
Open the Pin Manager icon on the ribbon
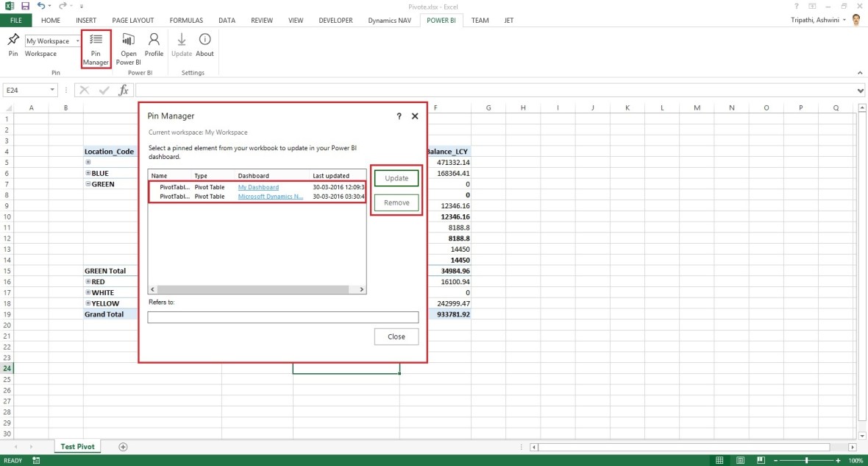[x=96, y=48]
